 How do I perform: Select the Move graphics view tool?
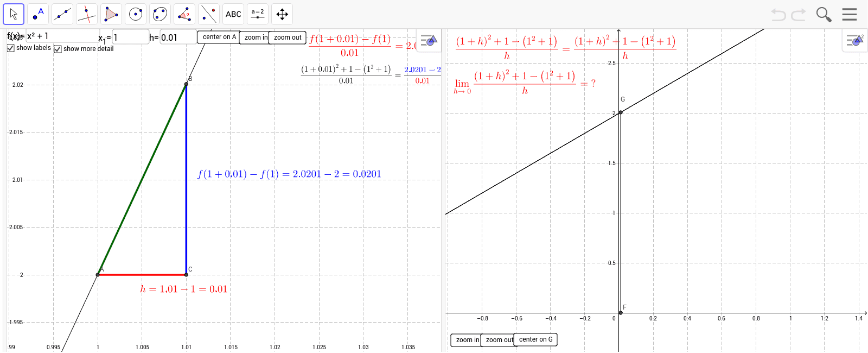[x=282, y=14]
